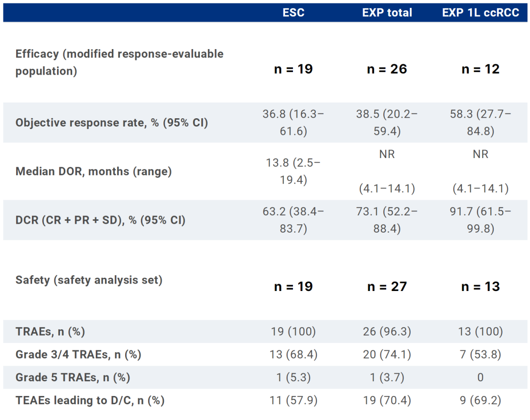Select the n = 27 safety cell
The image size is (530, 420).
click(x=387, y=287)
